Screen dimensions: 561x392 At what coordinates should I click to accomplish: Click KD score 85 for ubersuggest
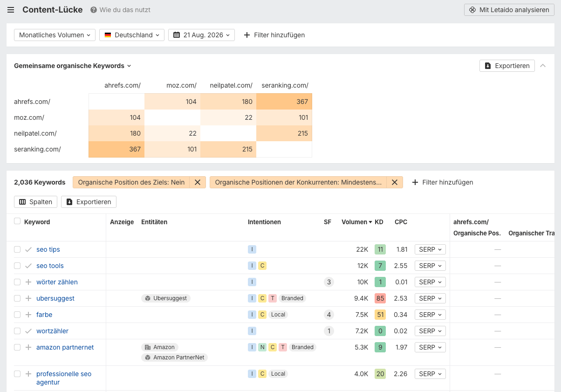tap(380, 298)
